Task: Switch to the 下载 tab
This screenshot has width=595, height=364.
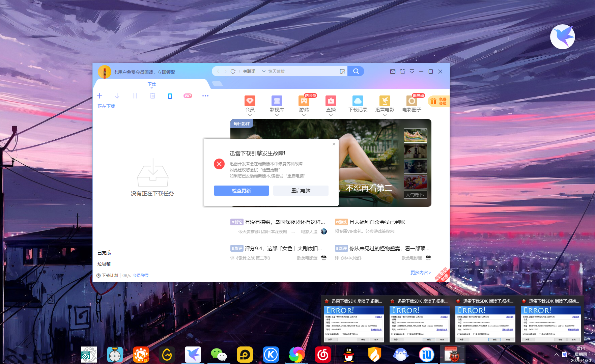Action: pos(151,84)
